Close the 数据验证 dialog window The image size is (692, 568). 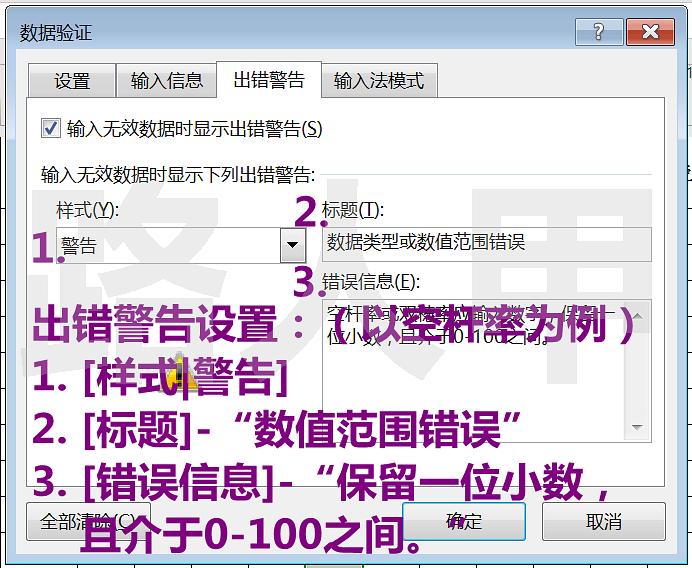[x=651, y=32]
